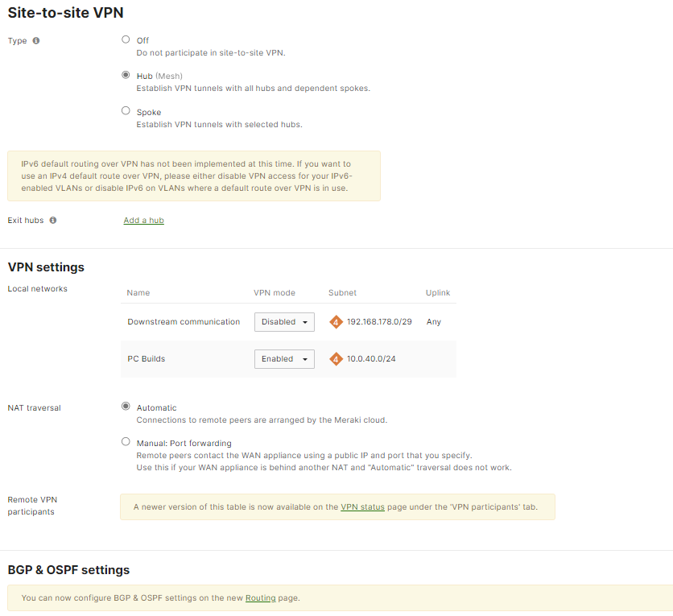
Task: Open the Exit hubs info tooltip icon
Action: [52, 220]
